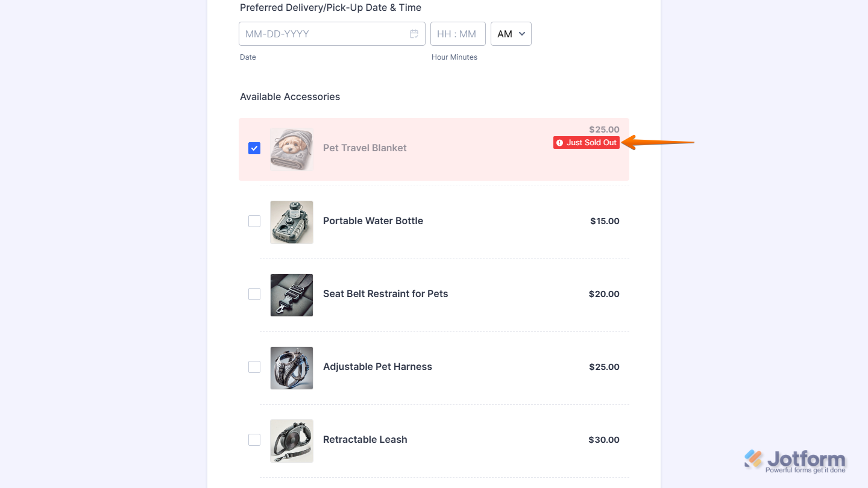
Task: Check the Portable Water Bottle checkbox
Action: [x=254, y=221]
